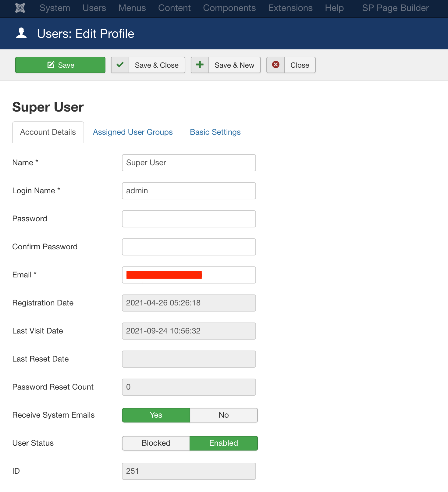
Task: Click the Receive System Emails label
Action: 54,415
